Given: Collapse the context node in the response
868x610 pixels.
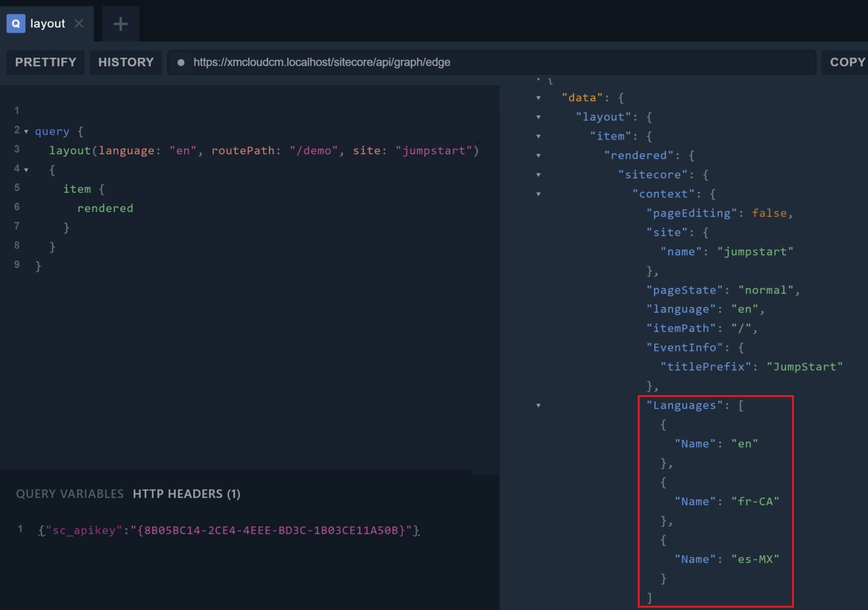Looking at the screenshot, I should (x=539, y=194).
